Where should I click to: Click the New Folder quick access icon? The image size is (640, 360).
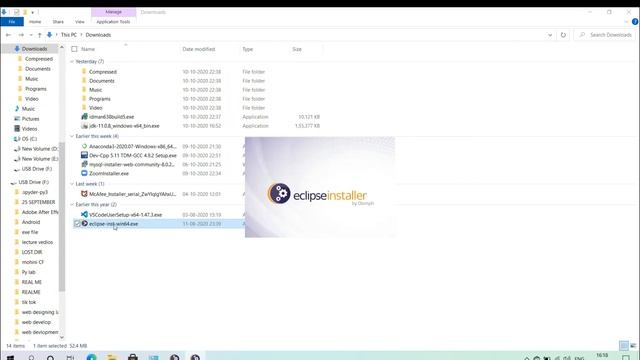25,12
